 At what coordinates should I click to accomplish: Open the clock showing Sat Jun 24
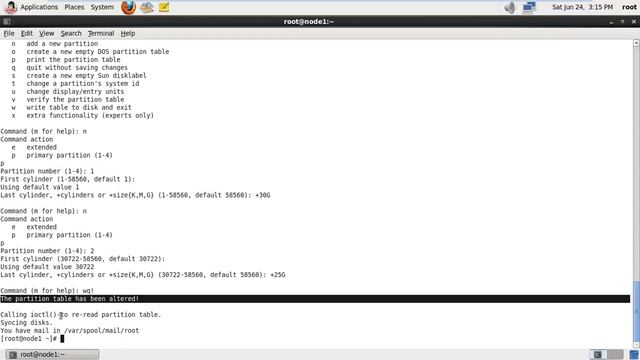[x=582, y=7]
